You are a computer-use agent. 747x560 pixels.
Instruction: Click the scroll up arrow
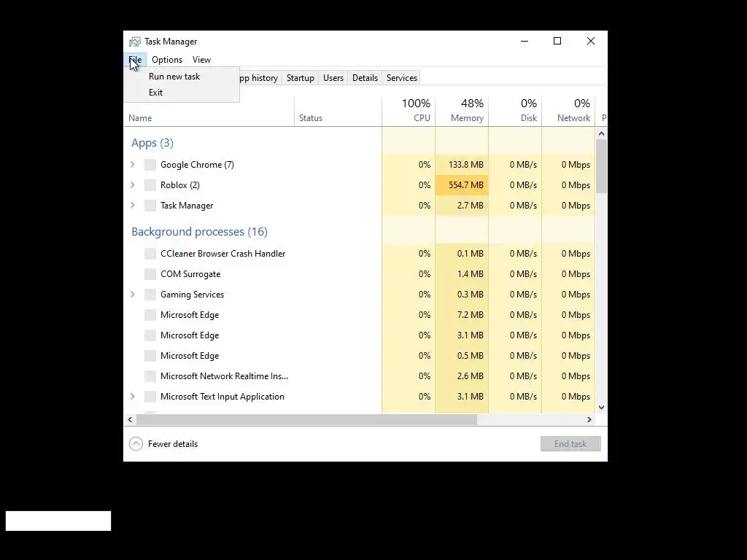coord(601,134)
